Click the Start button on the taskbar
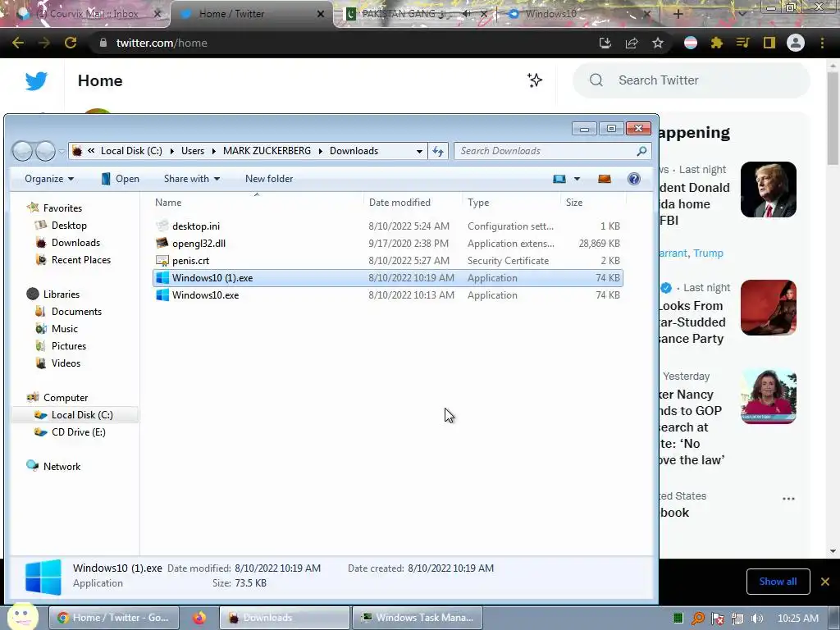 22,616
